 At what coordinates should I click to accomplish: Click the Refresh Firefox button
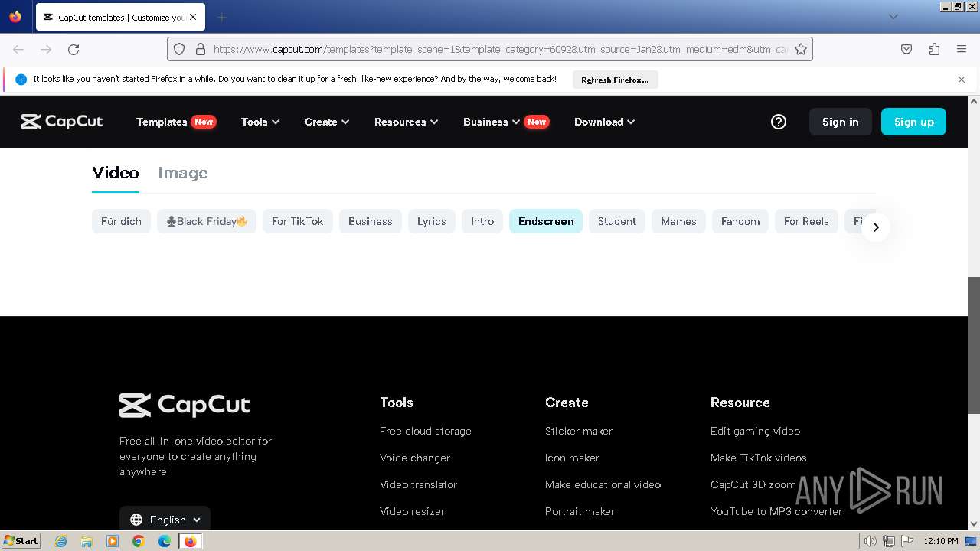[615, 80]
